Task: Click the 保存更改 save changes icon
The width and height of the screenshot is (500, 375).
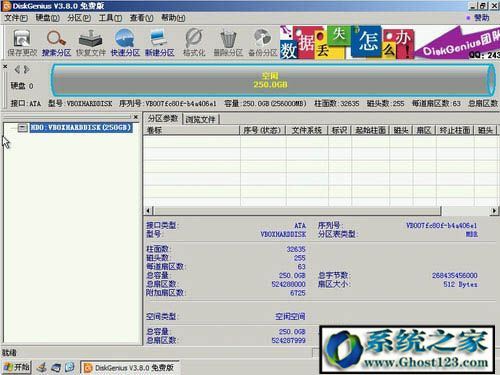Action: click(x=22, y=43)
